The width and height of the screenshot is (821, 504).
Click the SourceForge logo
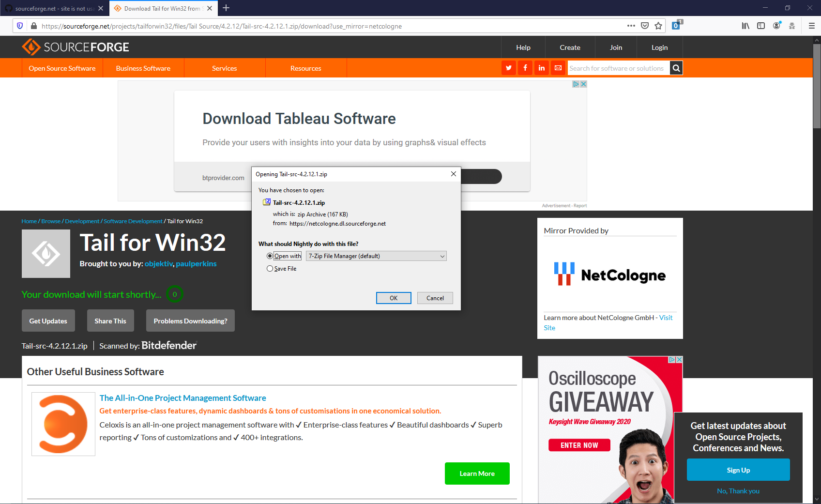tap(75, 46)
